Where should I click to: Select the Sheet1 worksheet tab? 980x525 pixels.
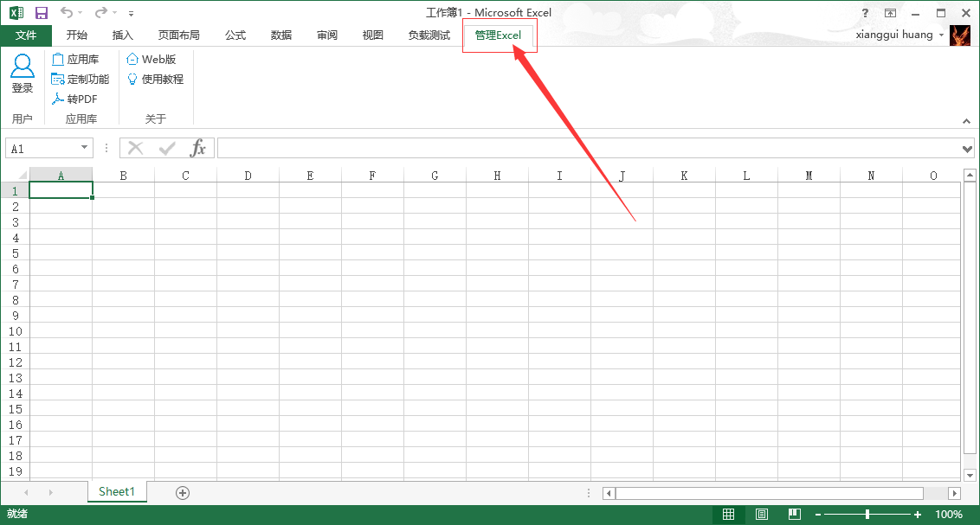pos(117,492)
